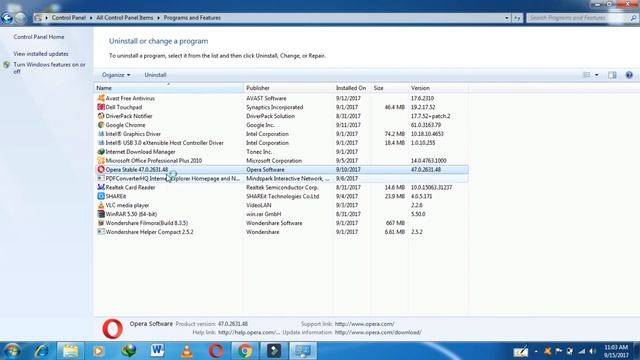This screenshot has width=640, height=360.
Task: Click the Wondershare Filmora program icon
Action: (101, 223)
